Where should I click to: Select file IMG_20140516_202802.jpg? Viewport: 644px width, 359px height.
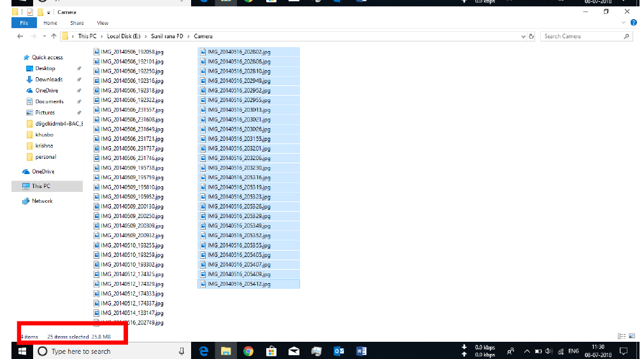[248, 52]
